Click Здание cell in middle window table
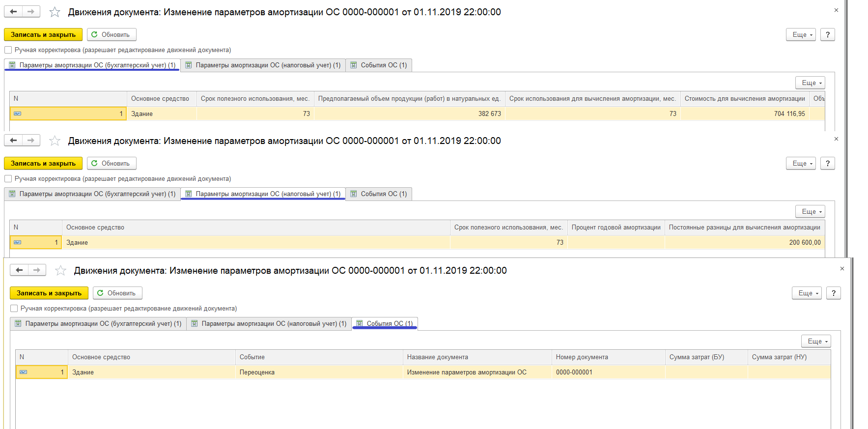Viewport: 868px width, 429px height. pyautogui.click(x=255, y=242)
